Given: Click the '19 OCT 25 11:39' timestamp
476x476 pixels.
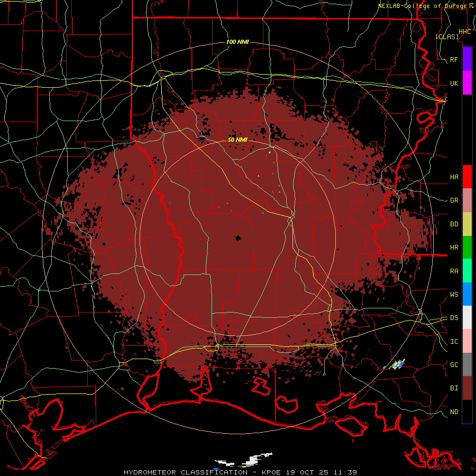Looking at the screenshot, I should 321,472.
